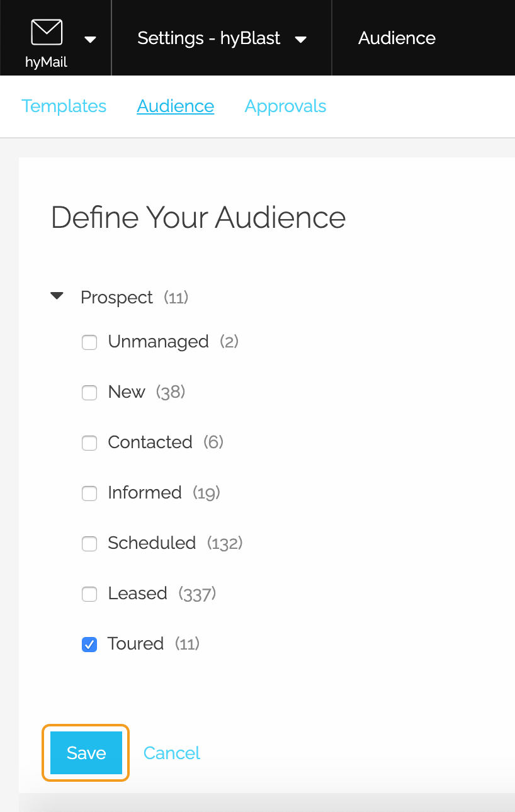Enable the New prospects checkbox
This screenshot has width=515, height=812.
(x=89, y=393)
